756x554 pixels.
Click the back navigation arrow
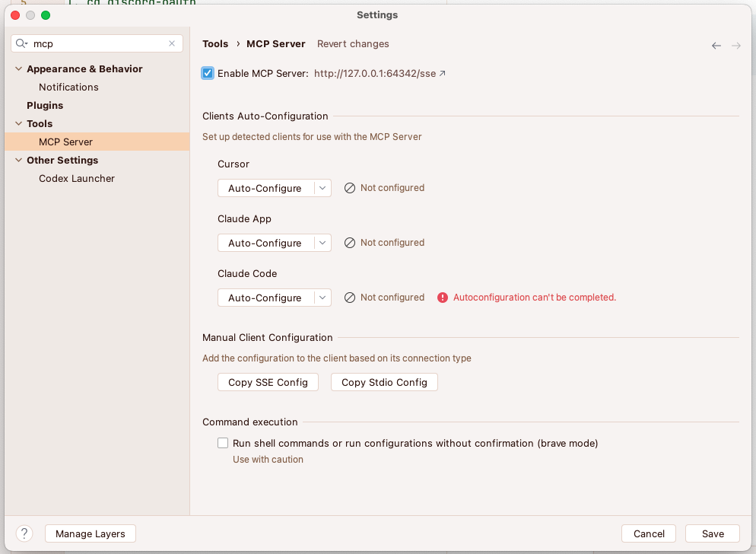pyautogui.click(x=716, y=46)
